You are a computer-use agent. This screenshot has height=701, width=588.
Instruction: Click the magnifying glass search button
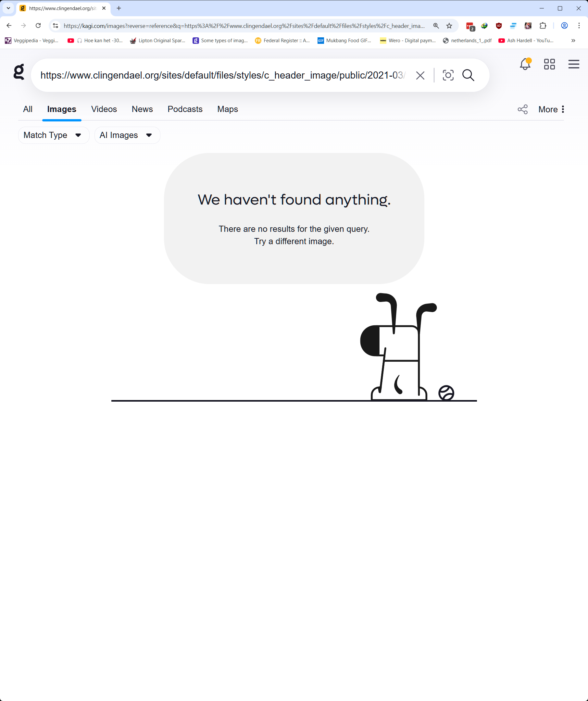tap(468, 75)
